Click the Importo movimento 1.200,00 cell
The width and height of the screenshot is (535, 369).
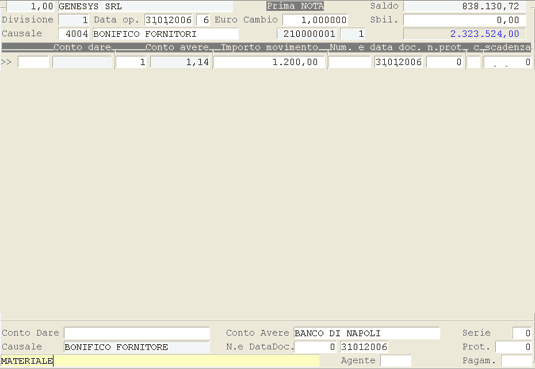[x=269, y=62]
